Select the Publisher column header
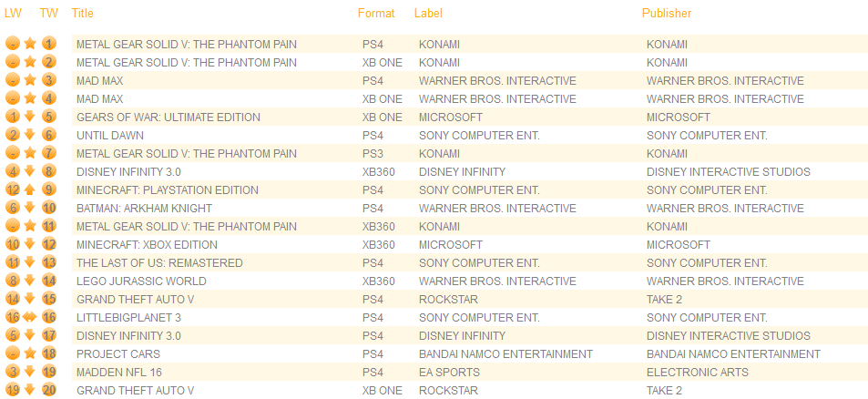Screen dimensions: 868x399 (667, 14)
